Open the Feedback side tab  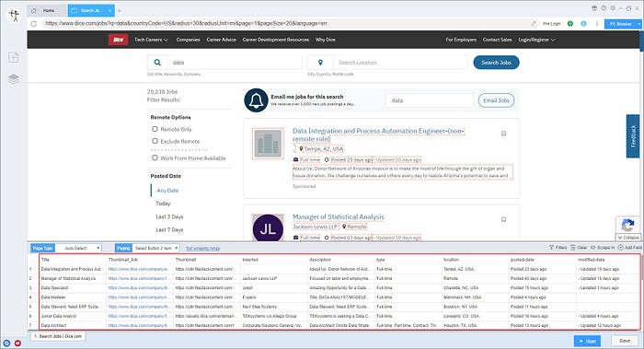[633, 136]
